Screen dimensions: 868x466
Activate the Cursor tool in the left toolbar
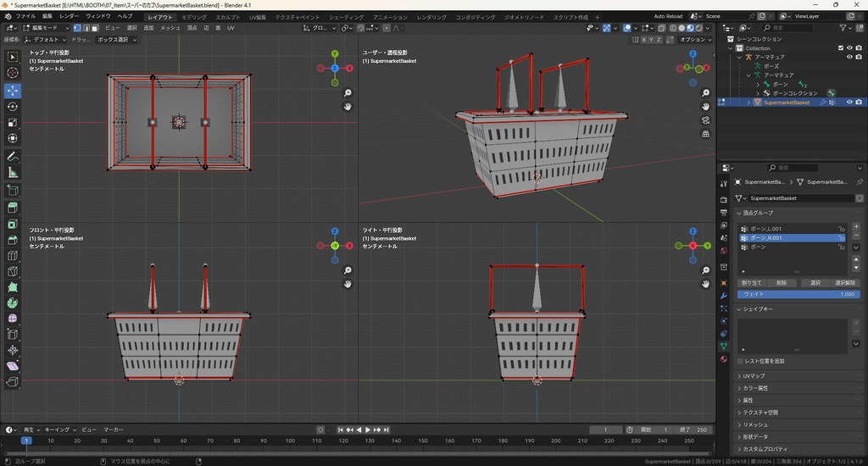[13, 73]
